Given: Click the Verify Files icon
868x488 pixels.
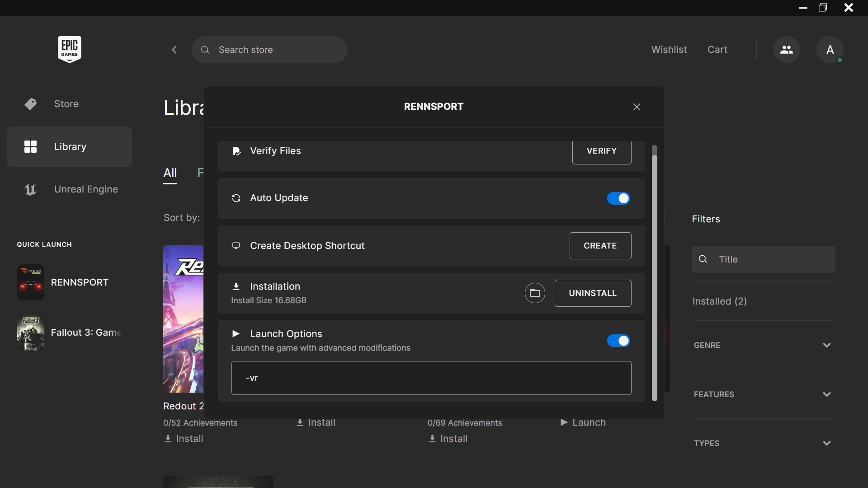Looking at the screenshot, I should (236, 151).
